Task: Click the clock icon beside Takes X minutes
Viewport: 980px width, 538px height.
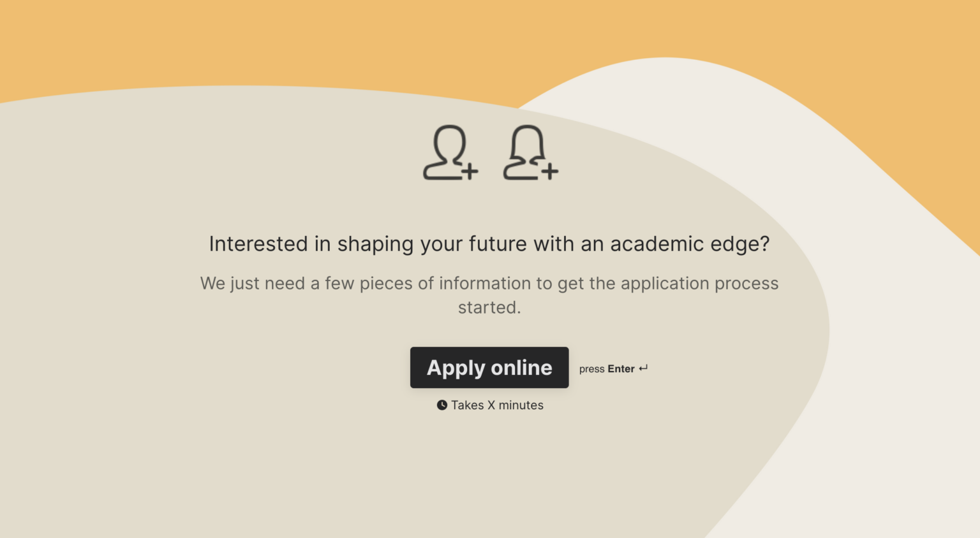Action: tap(442, 405)
